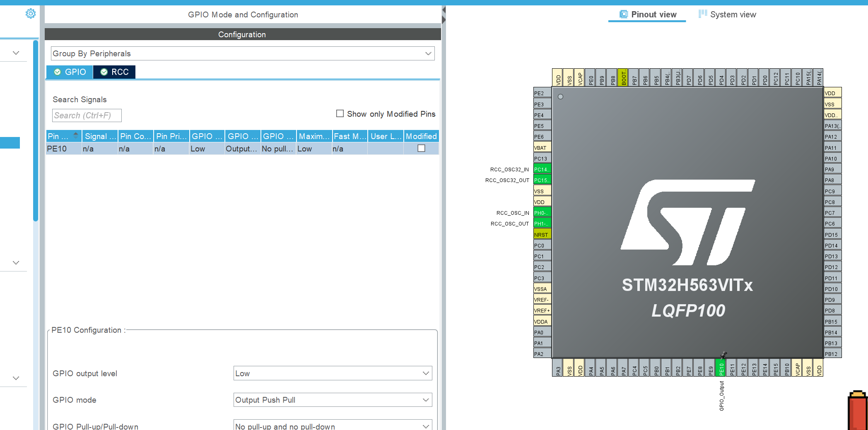Check the Modified checkbox for PE10
Screen dimensions: 868x430
coord(421,148)
